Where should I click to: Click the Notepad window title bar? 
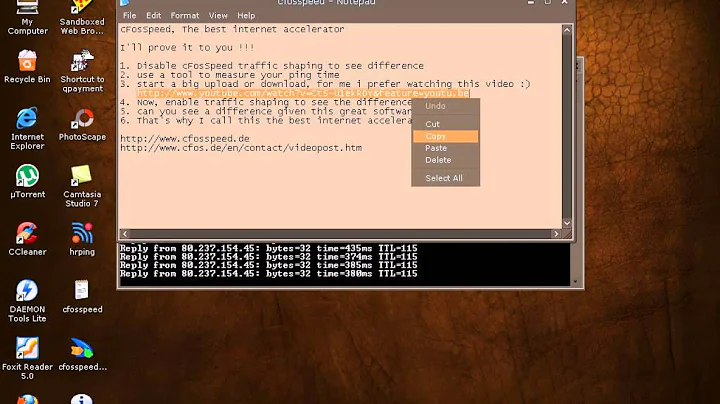(x=326, y=3)
